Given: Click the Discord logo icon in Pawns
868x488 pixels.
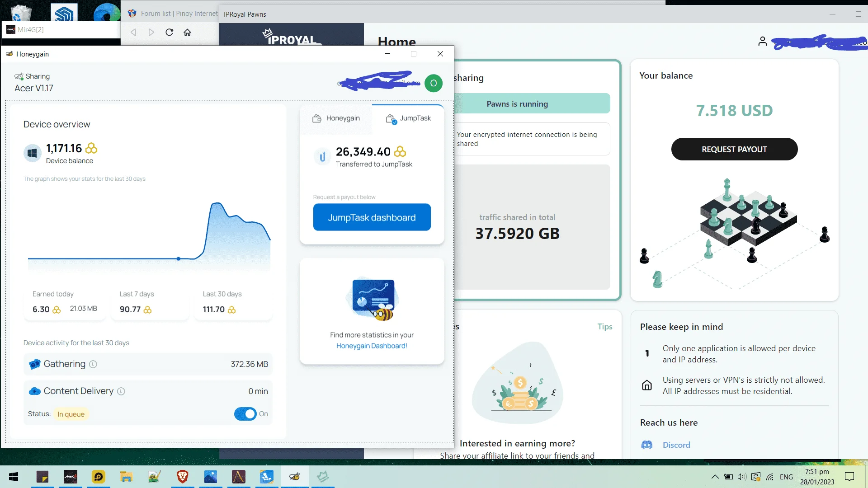Looking at the screenshot, I should (647, 445).
